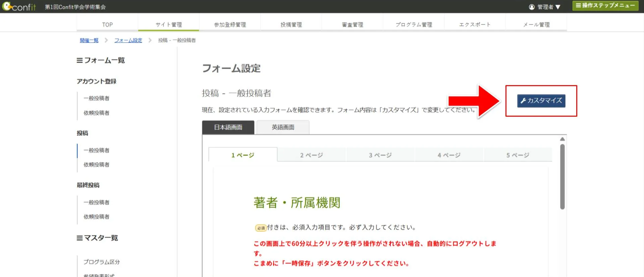This screenshot has height=277, width=644.
Task: Open the メール管理 menu
Action: tap(536, 24)
